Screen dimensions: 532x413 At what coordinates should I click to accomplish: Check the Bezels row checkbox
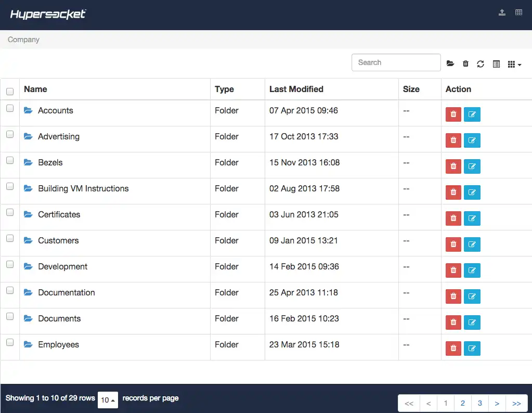pyautogui.click(x=10, y=160)
